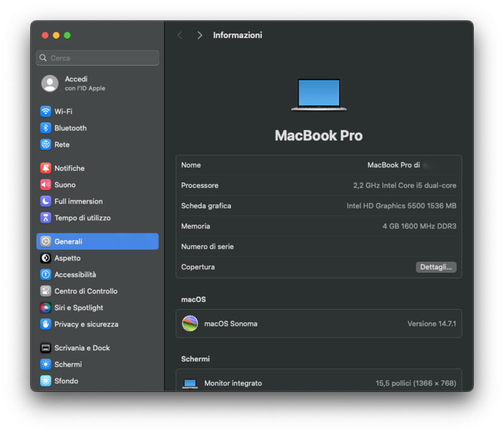Viewport: 504px width, 432px height.
Task: Click the computer name 'MacBook Pro di'
Action: tap(393, 165)
